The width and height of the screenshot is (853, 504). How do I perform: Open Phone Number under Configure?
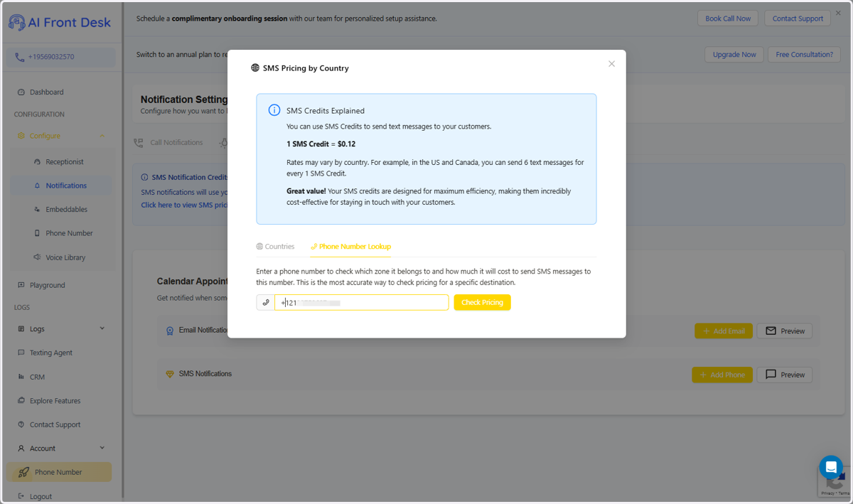click(69, 233)
